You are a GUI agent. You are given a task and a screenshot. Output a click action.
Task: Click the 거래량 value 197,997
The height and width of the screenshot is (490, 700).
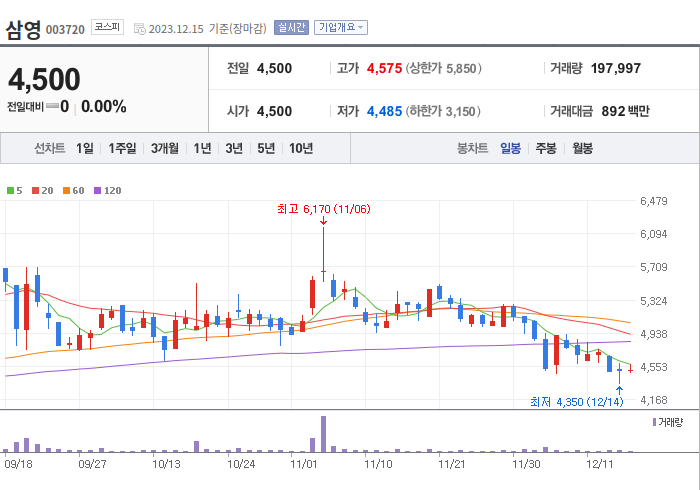616,68
